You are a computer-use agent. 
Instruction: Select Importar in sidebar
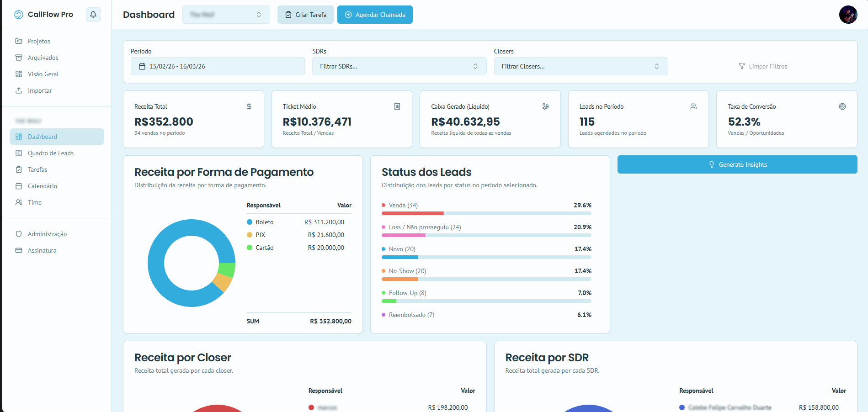click(x=57, y=90)
